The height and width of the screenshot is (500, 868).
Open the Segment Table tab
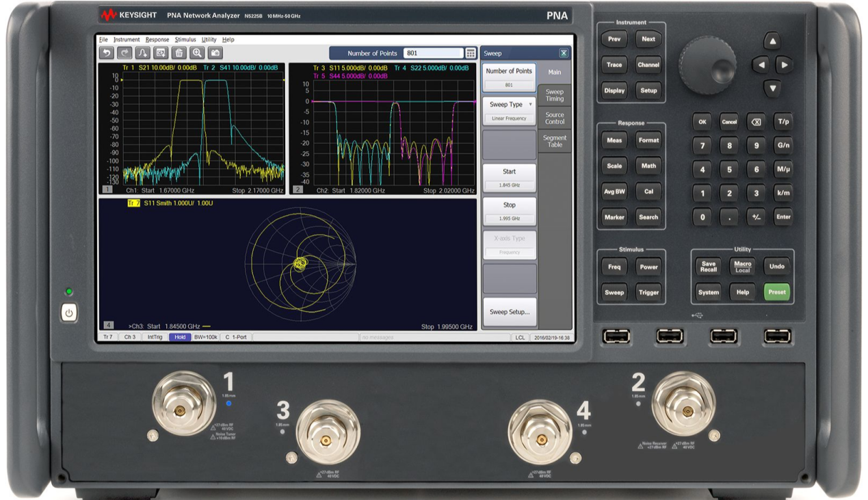(x=555, y=141)
